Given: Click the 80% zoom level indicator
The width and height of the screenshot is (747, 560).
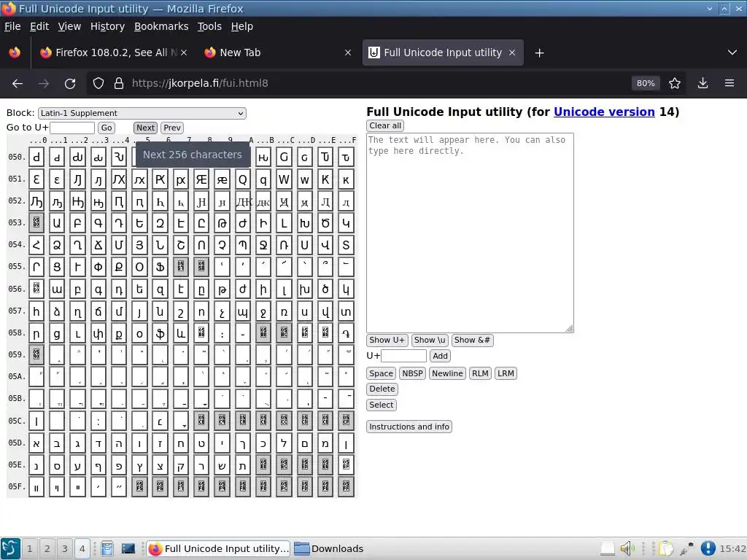Looking at the screenshot, I should pos(646,83).
